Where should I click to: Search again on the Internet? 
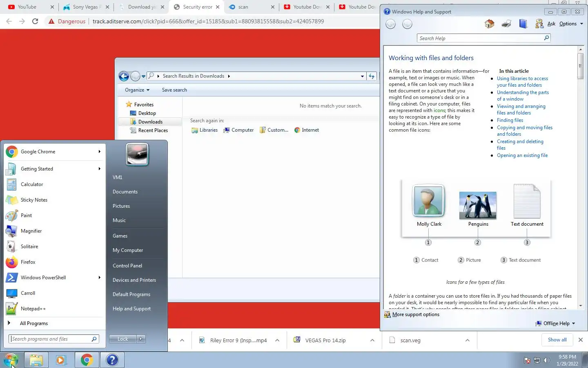307,130
